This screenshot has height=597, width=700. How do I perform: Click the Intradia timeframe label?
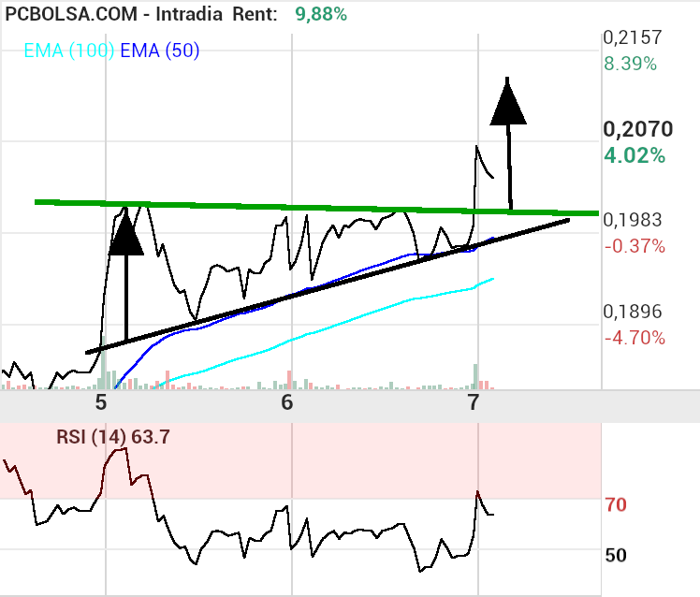pos(189,14)
